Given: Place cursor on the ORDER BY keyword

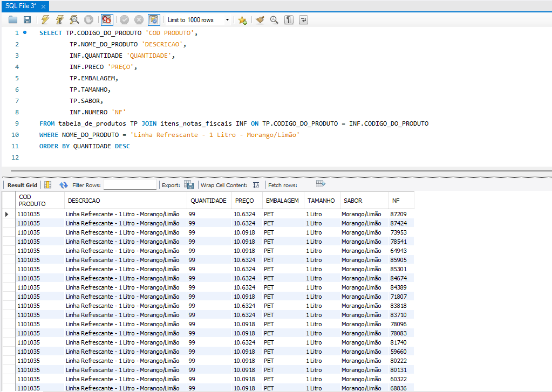Looking at the screenshot, I should 54,146.
